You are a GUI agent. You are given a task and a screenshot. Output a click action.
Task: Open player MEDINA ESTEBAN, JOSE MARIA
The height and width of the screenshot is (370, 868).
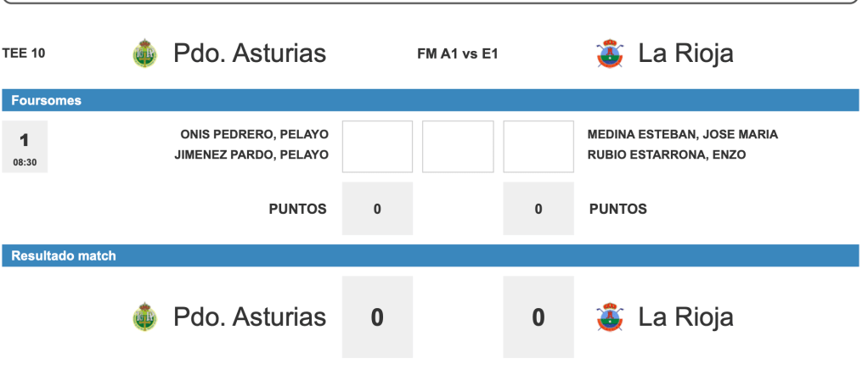coord(682,134)
